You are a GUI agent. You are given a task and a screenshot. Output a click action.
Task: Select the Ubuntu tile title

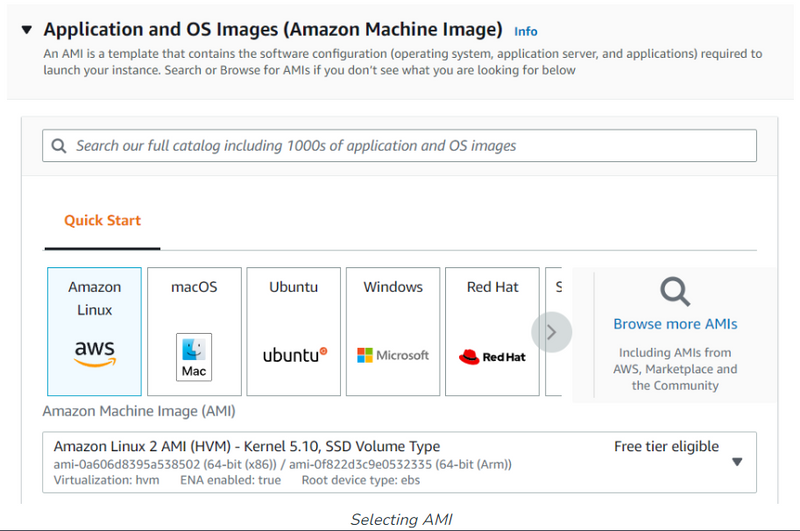(294, 287)
